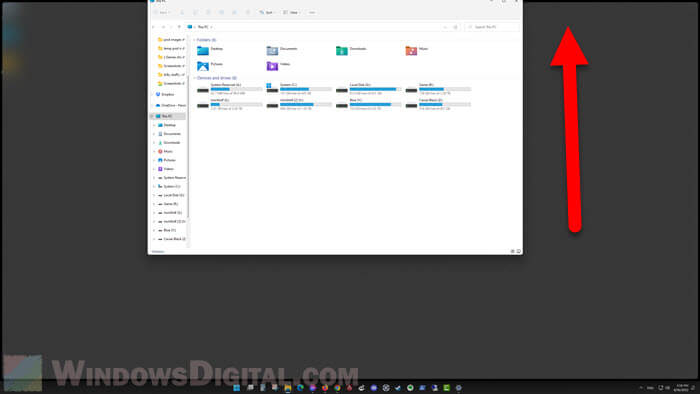Select This PC in the navigation pane

[167, 116]
